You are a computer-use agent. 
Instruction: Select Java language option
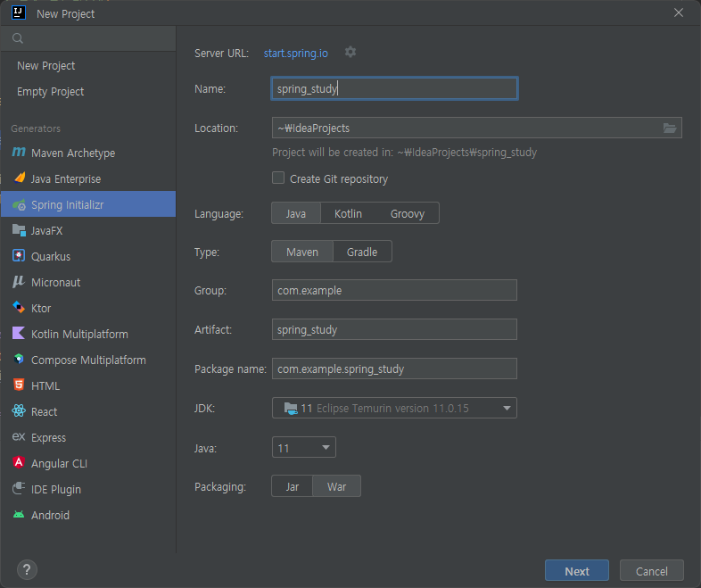(x=296, y=213)
